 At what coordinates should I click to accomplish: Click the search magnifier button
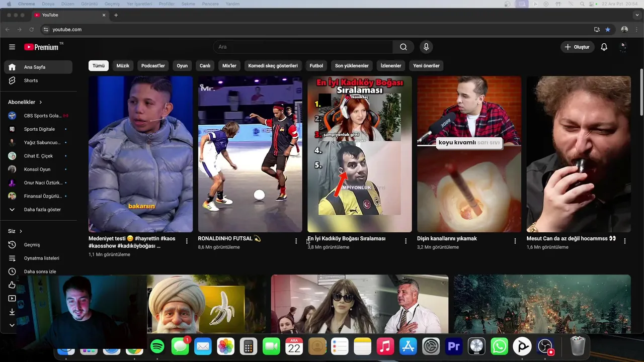coord(404,47)
